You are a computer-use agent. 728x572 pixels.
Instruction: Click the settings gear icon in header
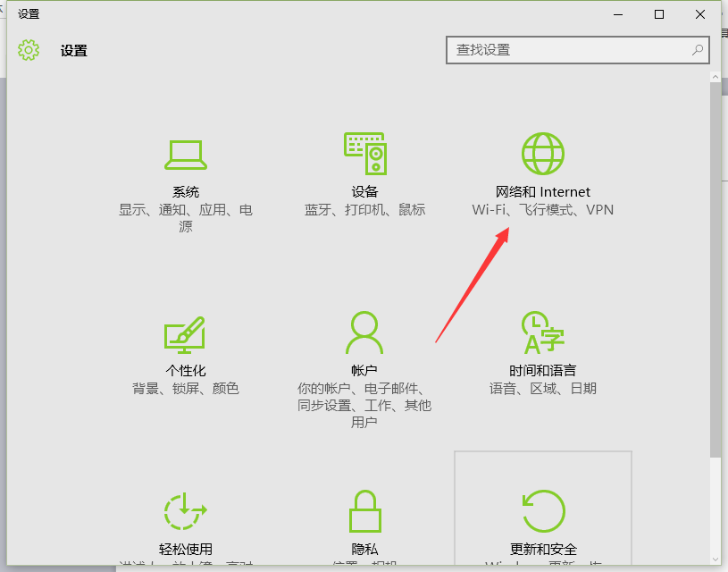29,50
